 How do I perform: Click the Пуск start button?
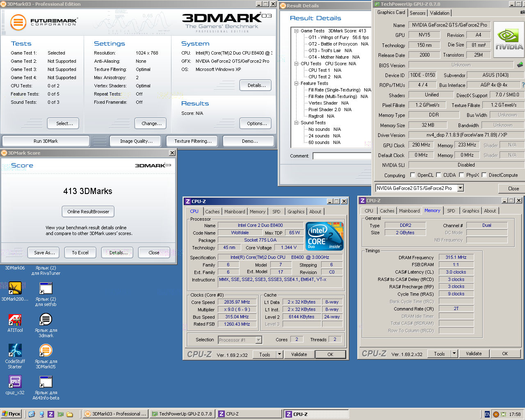tap(11, 414)
